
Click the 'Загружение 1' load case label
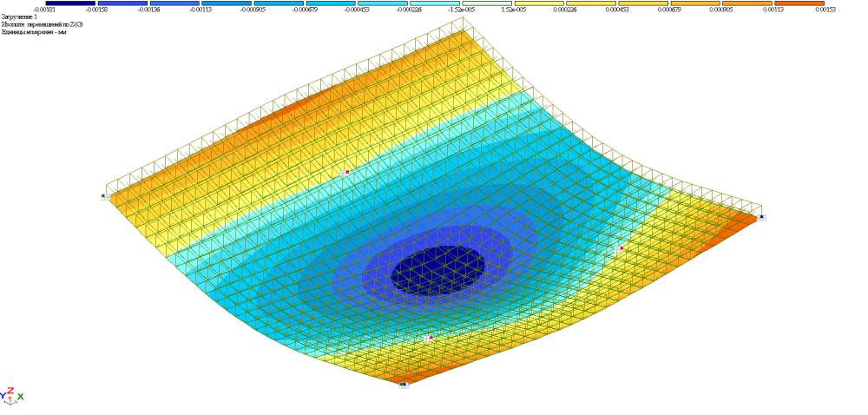[x=20, y=17]
